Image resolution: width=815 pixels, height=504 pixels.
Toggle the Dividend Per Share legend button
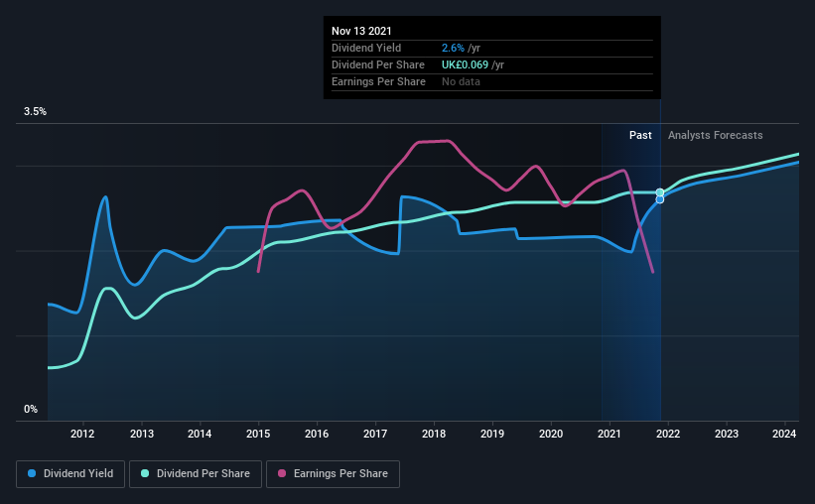point(196,474)
